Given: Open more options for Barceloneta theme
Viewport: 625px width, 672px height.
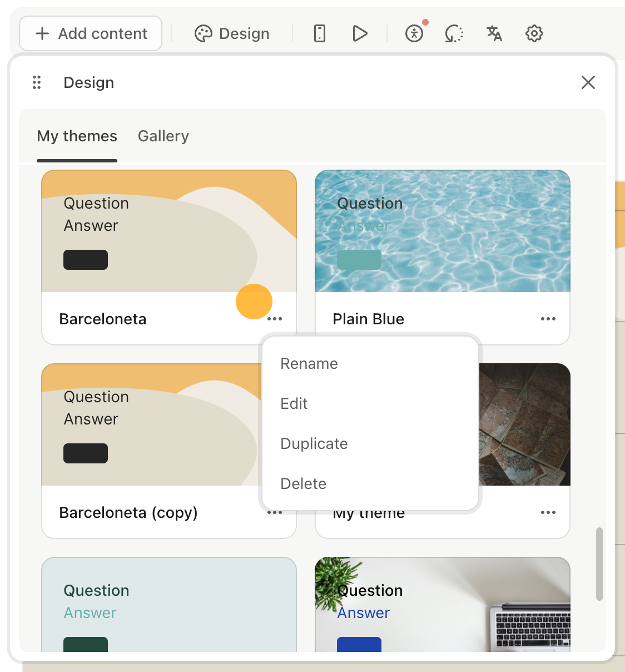Looking at the screenshot, I should click(275, 319).
